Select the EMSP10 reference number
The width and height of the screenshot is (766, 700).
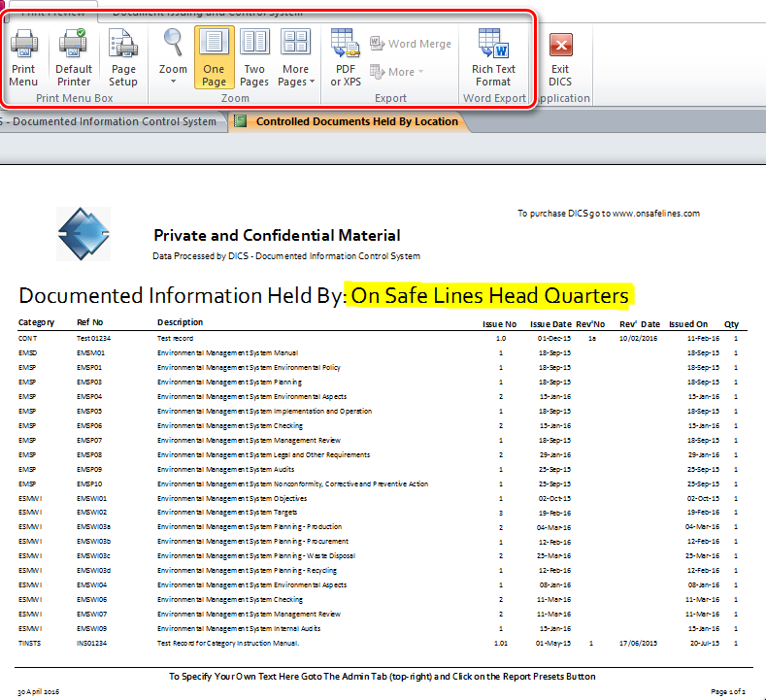[x=89, y=484]
